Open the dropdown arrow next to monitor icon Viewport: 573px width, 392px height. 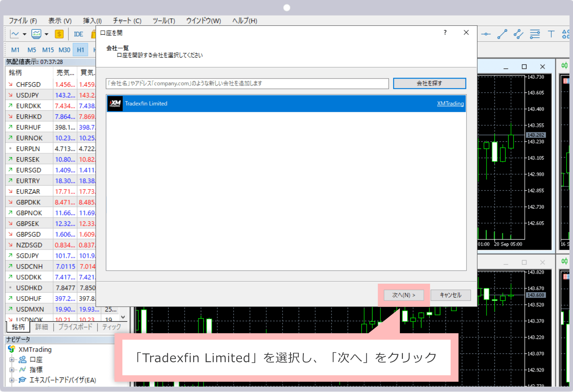(47, 34)
